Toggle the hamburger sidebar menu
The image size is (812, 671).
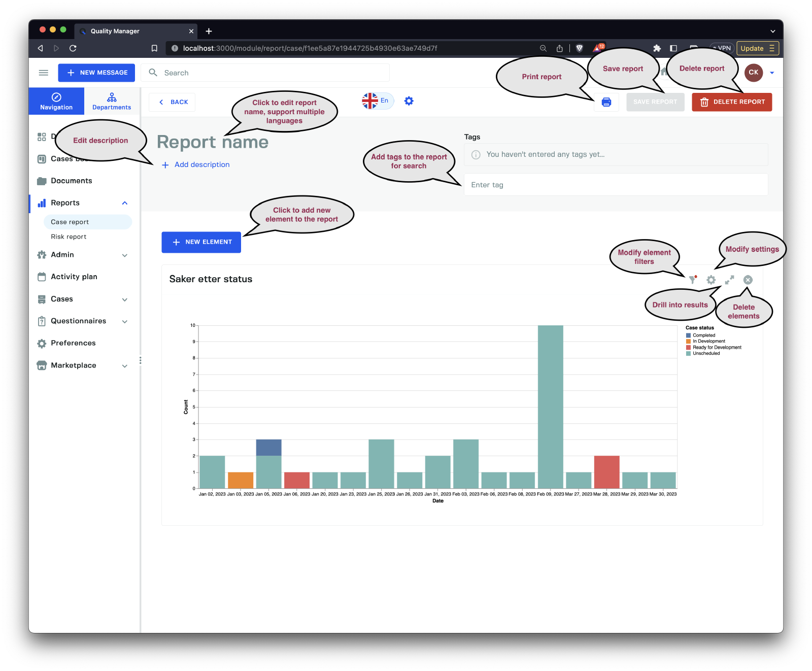tap(44, 73)
